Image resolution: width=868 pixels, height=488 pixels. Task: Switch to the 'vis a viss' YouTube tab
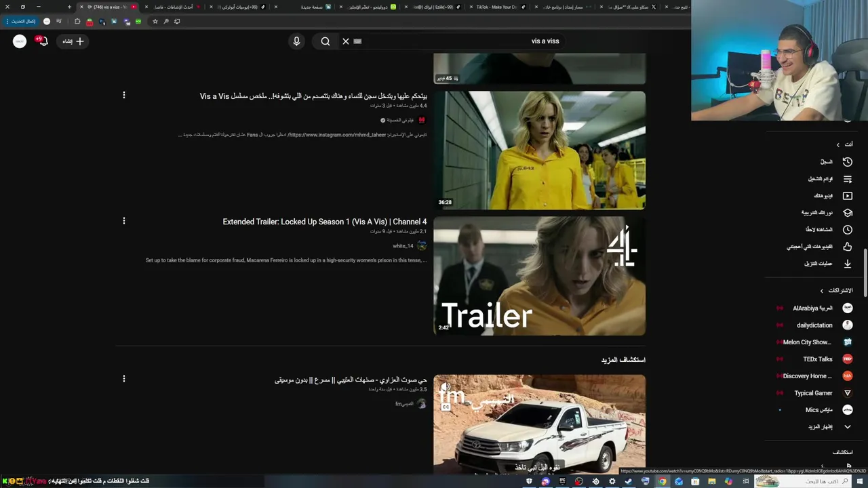(108, 7)
